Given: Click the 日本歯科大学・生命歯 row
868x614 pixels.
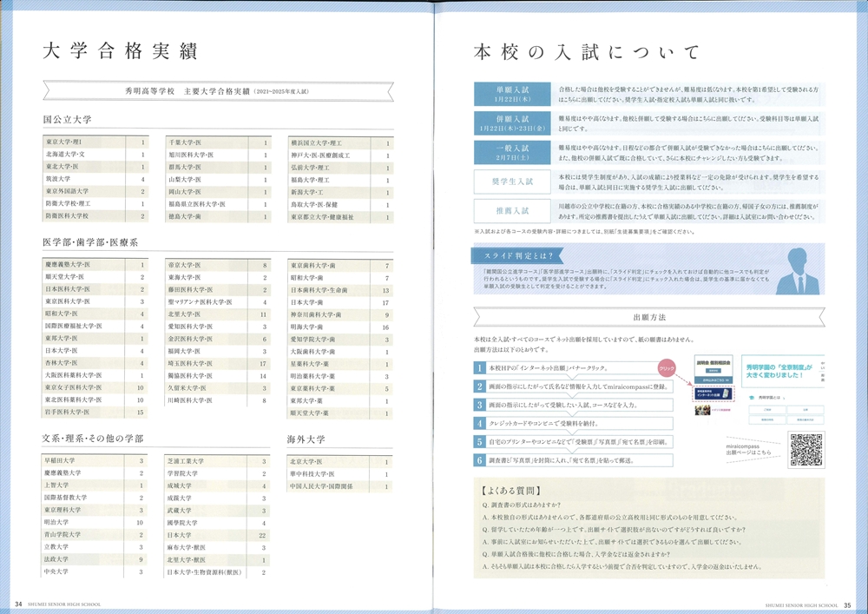Looking at the screenshot, I should click(340, 290).
